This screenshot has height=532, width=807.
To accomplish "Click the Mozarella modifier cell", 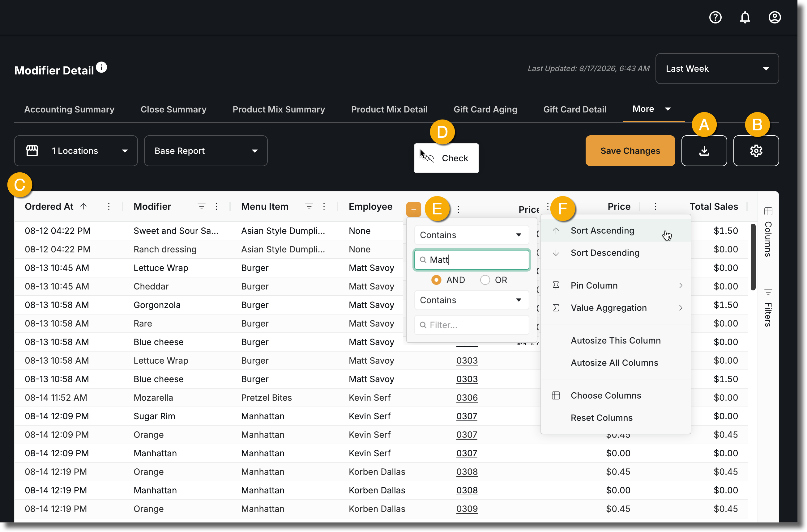I will coord(153,397).
